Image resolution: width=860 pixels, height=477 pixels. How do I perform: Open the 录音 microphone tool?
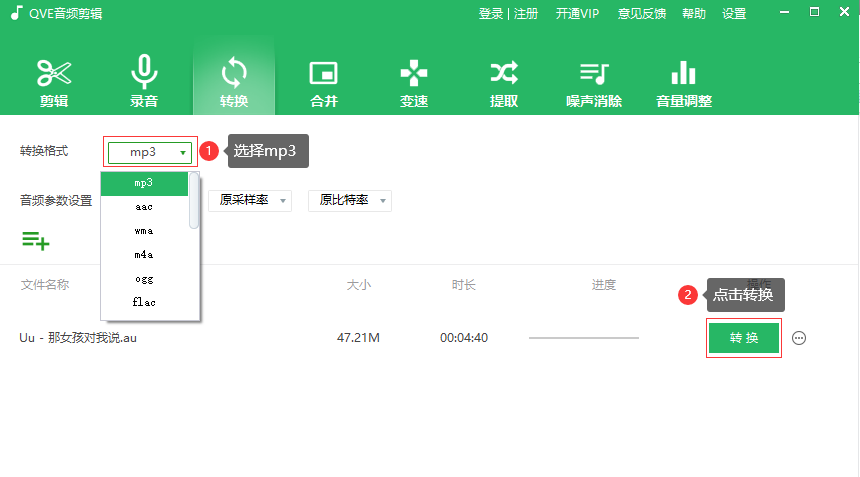pyautogui.click(x=144, y=83)
